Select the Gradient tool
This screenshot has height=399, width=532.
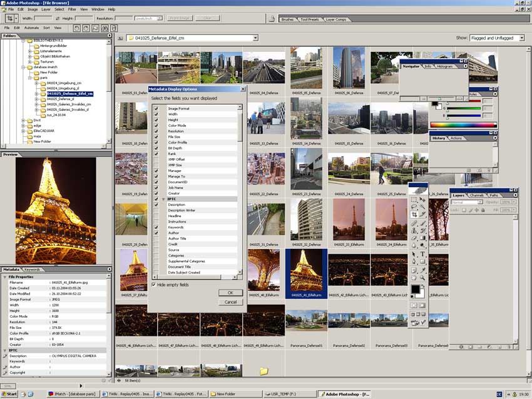point(422,238)
